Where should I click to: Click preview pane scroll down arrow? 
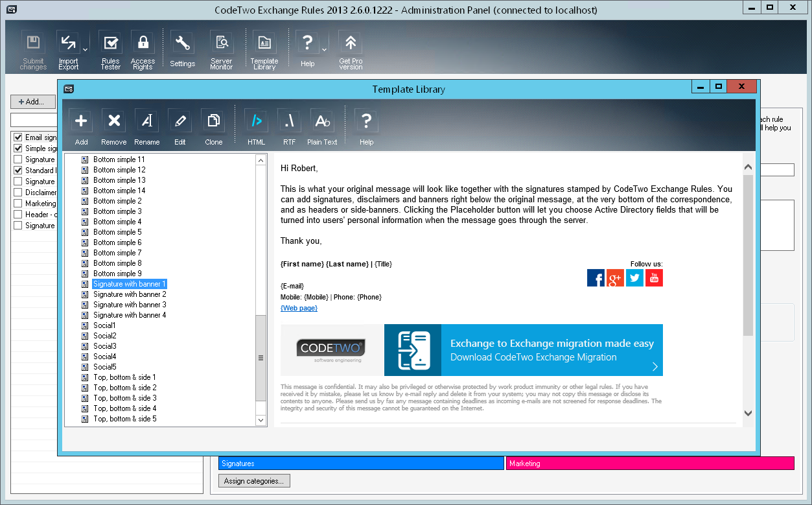[x=748, y=413]
